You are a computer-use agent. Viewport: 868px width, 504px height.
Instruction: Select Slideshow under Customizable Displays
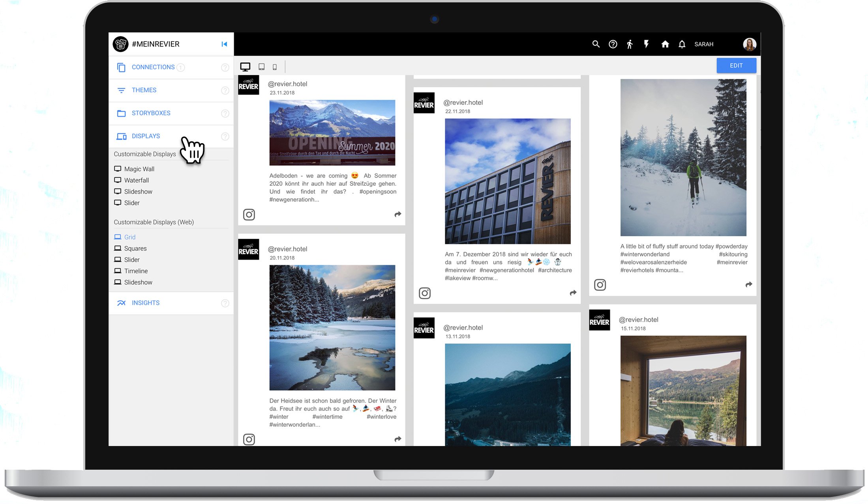coord(133,191)
